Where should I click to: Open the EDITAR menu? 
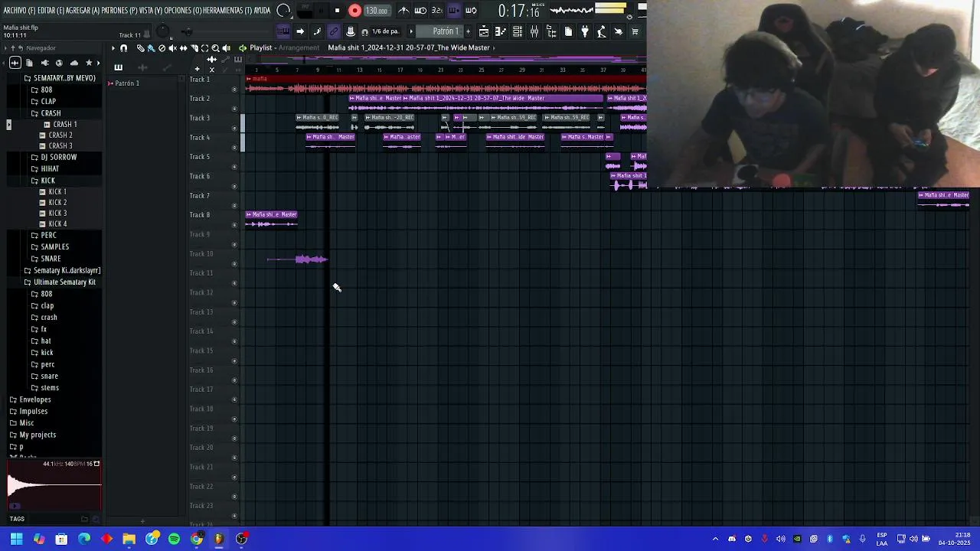pos(53,10)
